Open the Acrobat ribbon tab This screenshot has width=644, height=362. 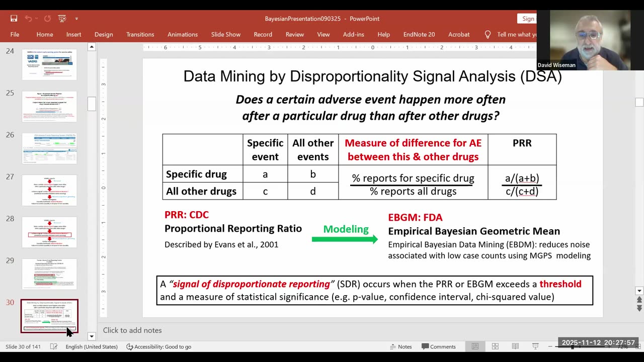(459, 34)
